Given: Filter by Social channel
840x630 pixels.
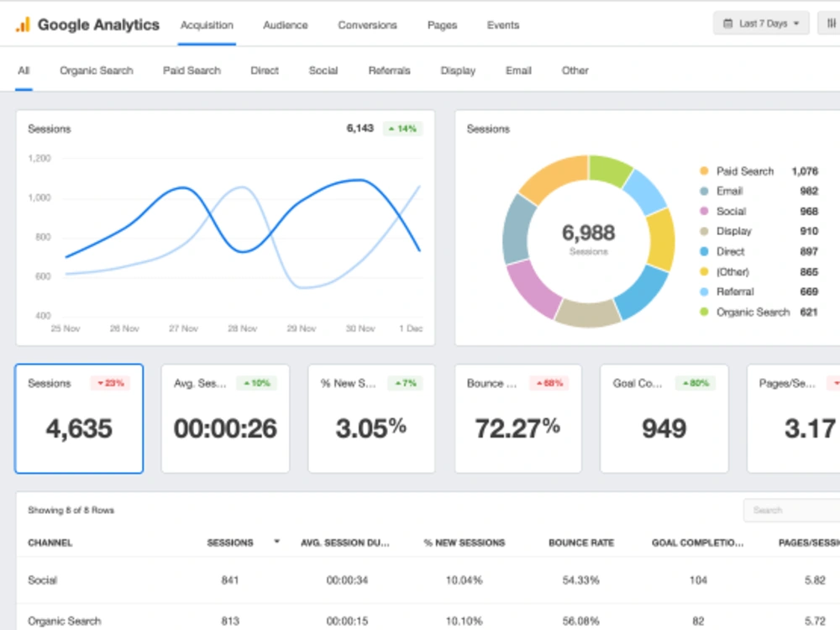Looking at the screenshot, I should tap(323, 71).
